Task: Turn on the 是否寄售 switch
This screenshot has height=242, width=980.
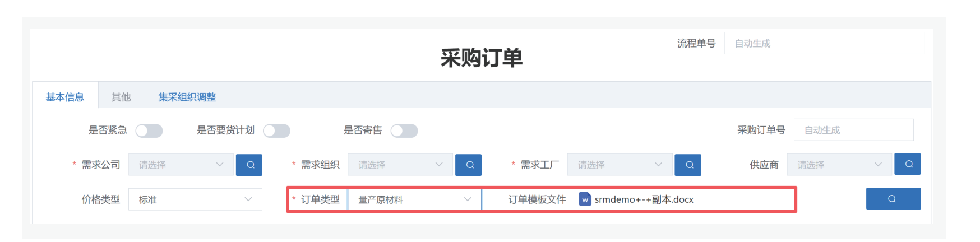Action: click(x=404, y=131)
